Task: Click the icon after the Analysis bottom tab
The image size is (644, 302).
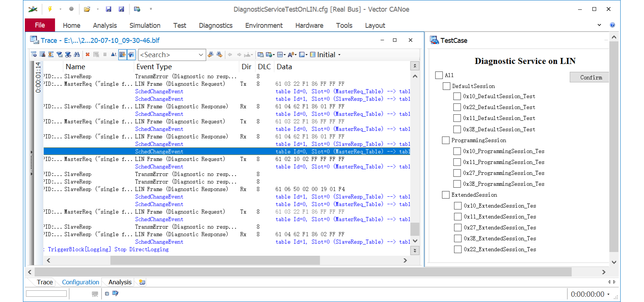Action: click(142, 282)
